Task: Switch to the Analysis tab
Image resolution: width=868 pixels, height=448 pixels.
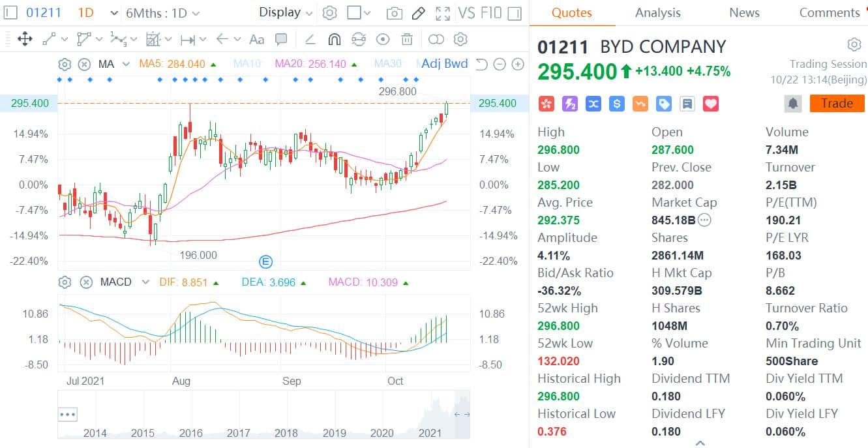Action: 657,12
